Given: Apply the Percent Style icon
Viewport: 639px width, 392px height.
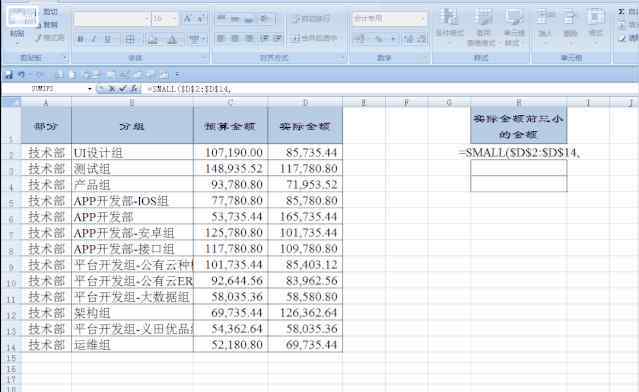Looking at the screenshot, I should point(379,39).
